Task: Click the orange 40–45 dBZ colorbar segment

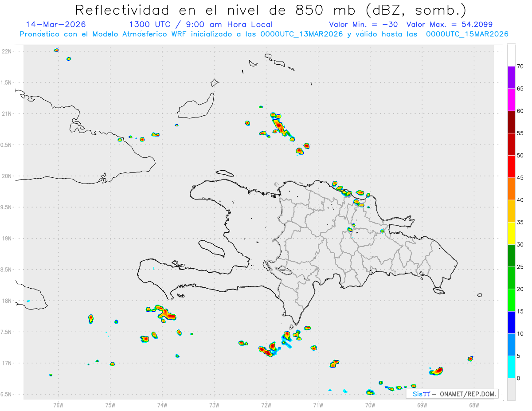Action: pyautogui.click(x=511, y=188)
